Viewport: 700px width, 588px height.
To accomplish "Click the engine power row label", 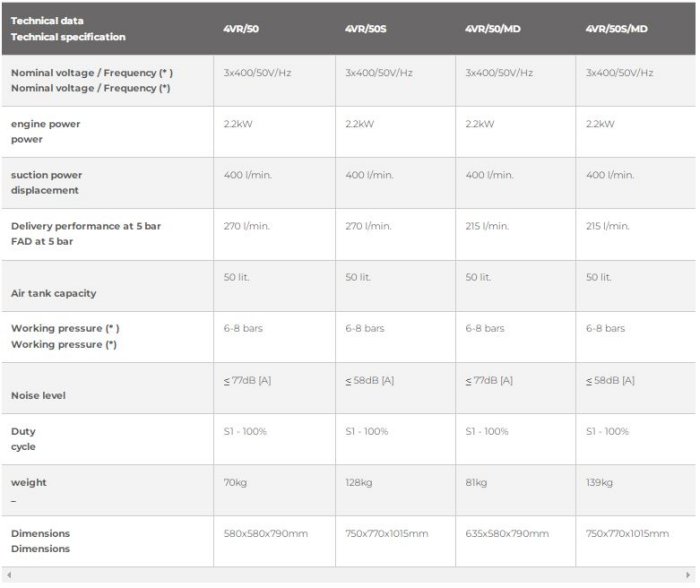I will click(x=46, y=131).
